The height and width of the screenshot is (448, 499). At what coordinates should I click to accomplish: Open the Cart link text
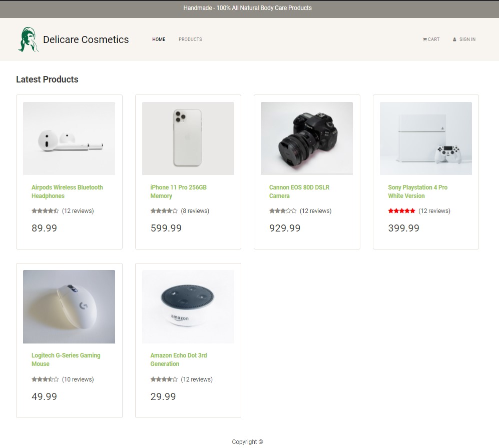433,39
